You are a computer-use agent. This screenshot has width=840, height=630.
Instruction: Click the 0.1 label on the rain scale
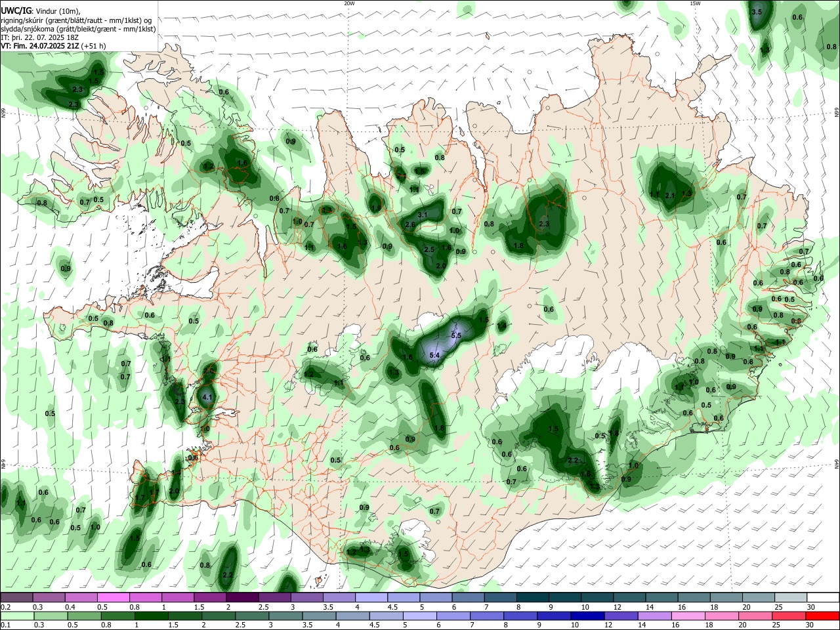5,625
